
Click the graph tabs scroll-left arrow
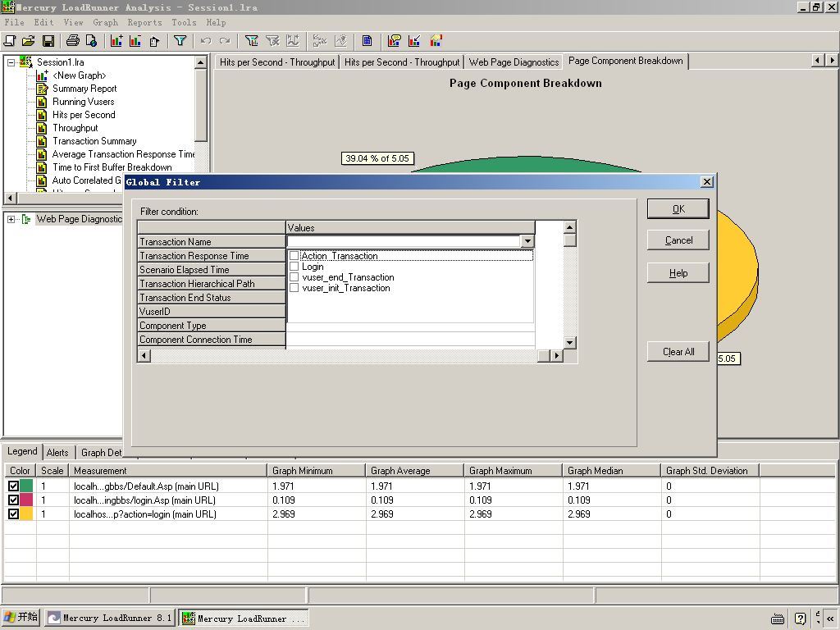tap(818, 61)
